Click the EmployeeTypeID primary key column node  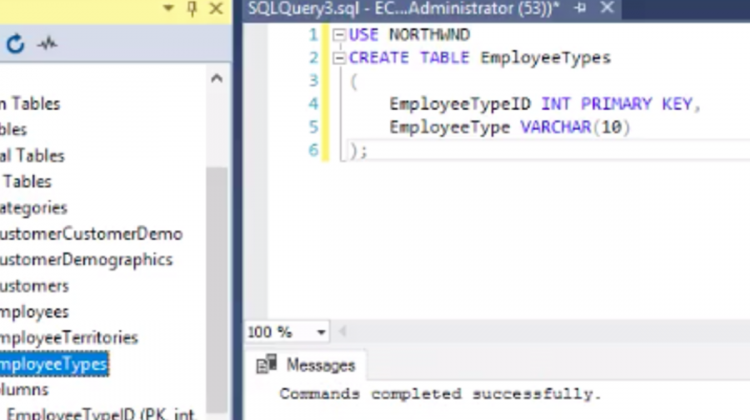100,412
